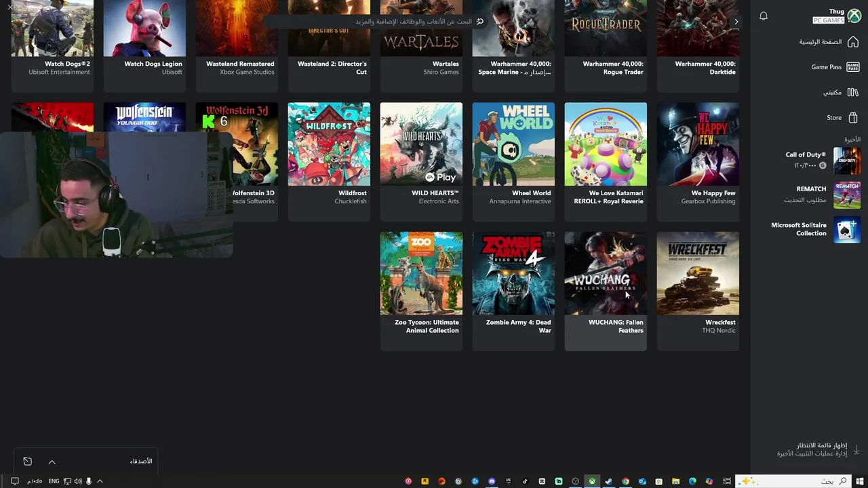Open the الأصدقاء friends list

click(x=141, y=461)
